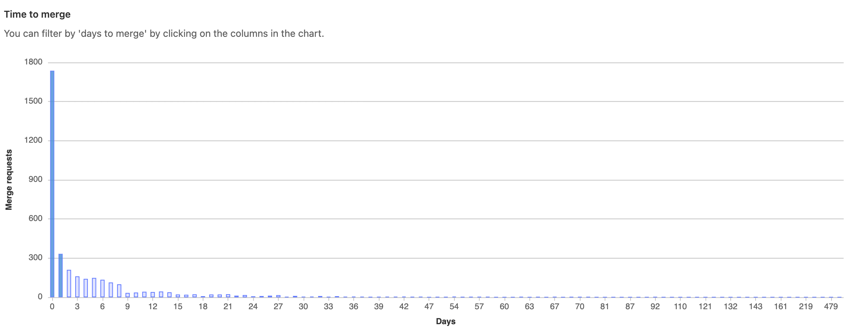868x333 pixels.
Task: Click the 19 days to merge column
Action: click(211, 296)
